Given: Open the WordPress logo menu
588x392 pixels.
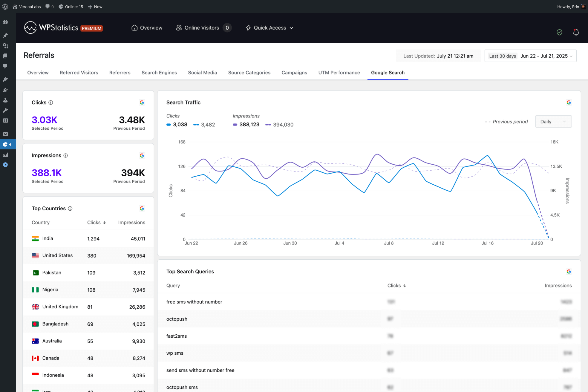Looking at the screenshot, I should 5,7.
